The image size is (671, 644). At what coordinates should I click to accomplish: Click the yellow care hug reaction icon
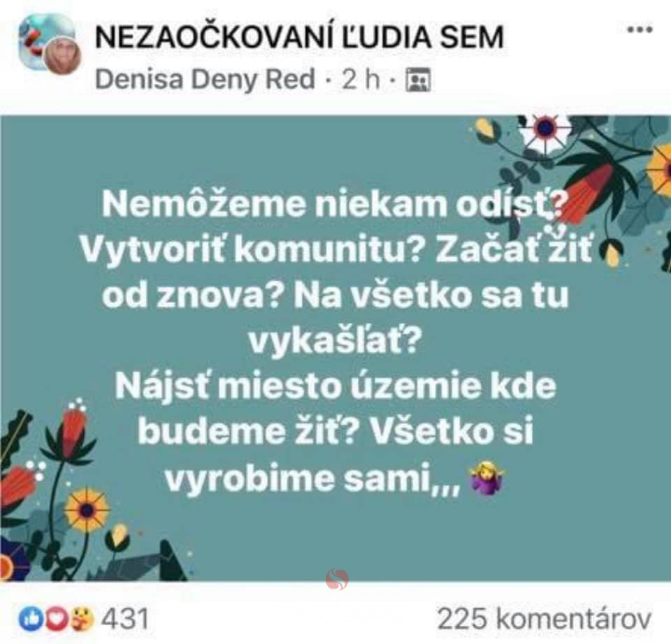[82, 619]
